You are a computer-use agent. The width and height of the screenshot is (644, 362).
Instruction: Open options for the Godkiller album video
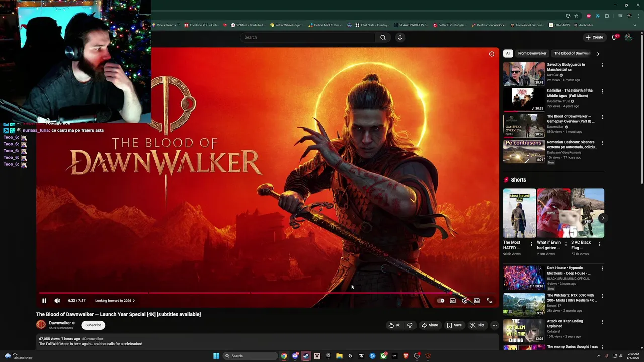(602, 92)
